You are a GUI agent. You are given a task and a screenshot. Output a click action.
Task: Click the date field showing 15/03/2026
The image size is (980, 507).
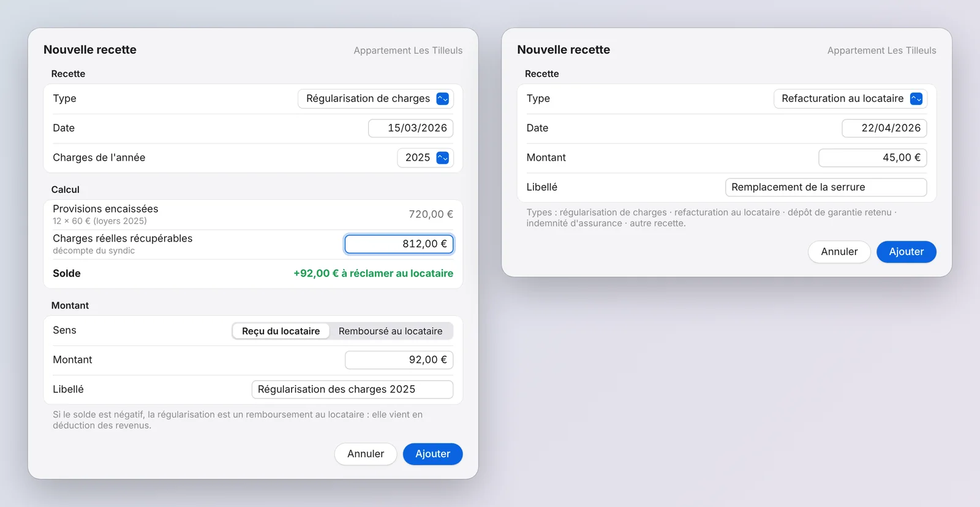click(x=410, y=128)
